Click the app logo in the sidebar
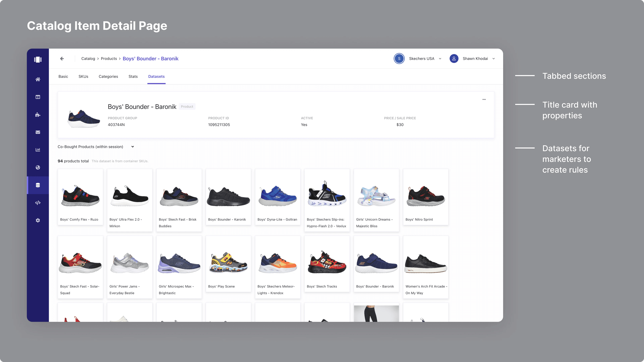644x362 pixels. (x=38, y=59)
